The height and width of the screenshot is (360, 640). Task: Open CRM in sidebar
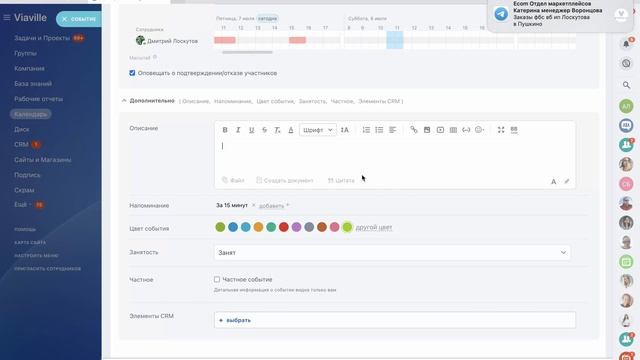pos(21,144)
